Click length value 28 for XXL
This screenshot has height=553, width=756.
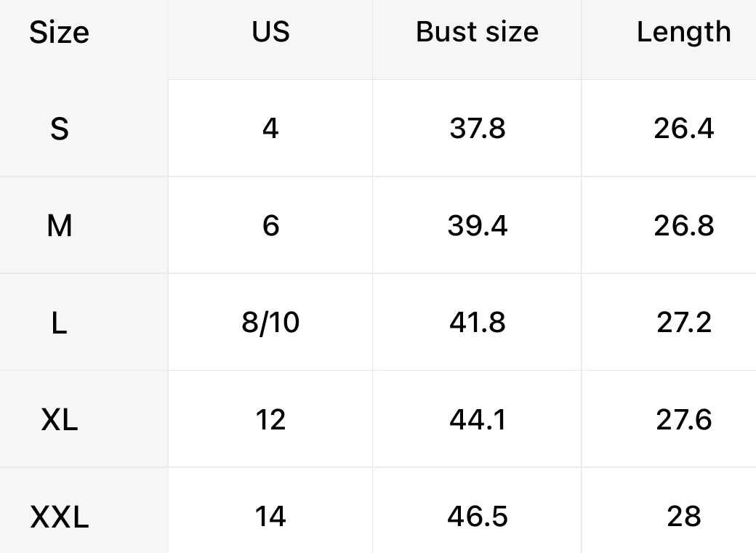(683, 517)
